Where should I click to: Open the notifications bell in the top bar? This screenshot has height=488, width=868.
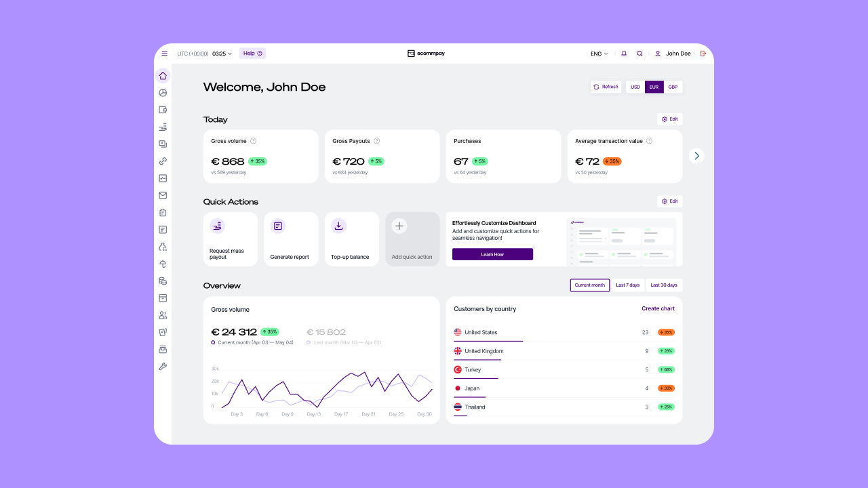(624, 53)
